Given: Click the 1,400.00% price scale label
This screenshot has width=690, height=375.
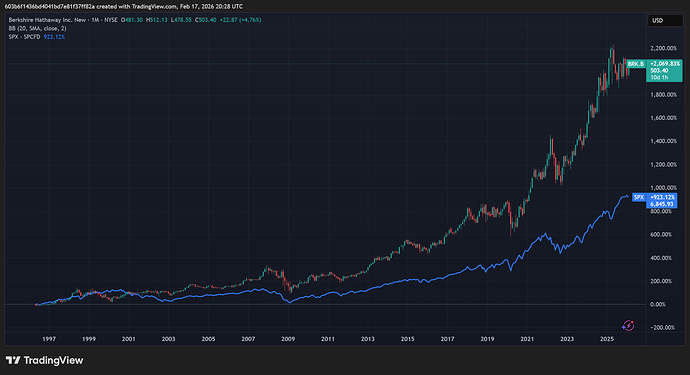Looking at the screenshot, I should tap(663, 141).
